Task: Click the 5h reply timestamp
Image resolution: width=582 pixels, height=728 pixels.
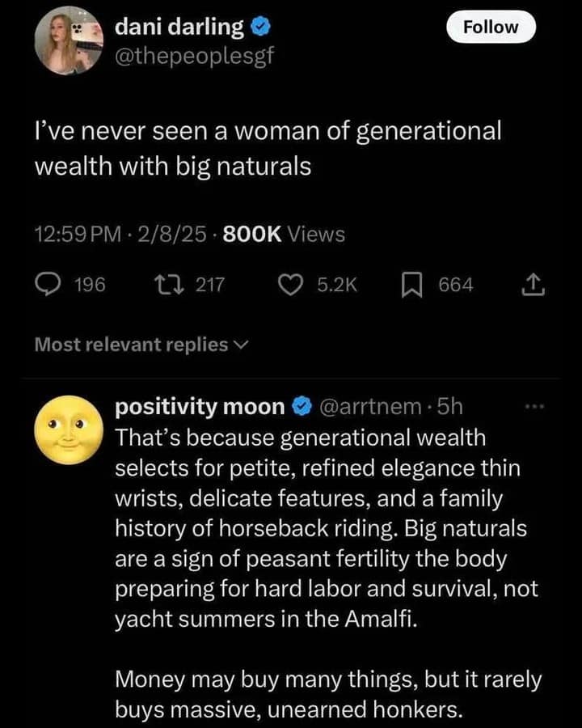Action: pos(449,406)
